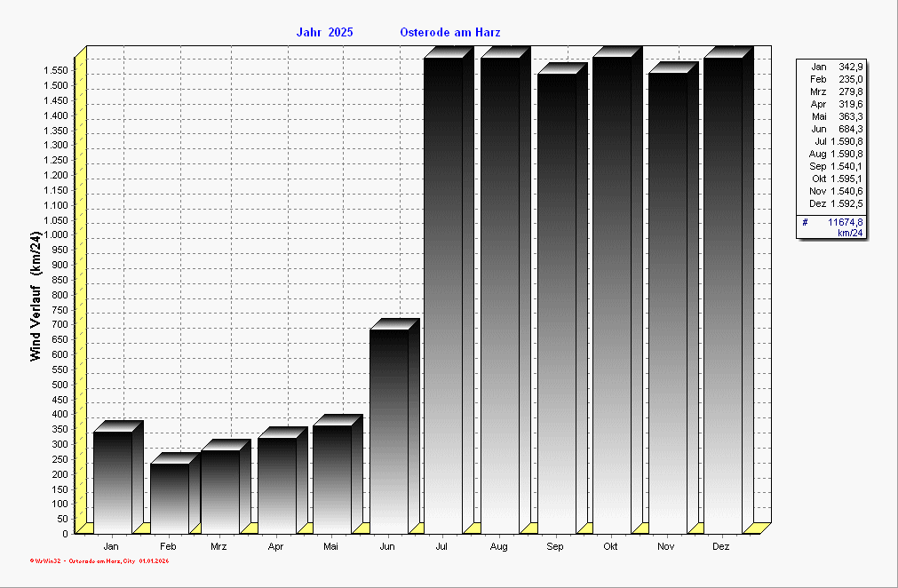The height and width of the screenshot is (588, 898).
Task: Click the 'Apr' x-axis month label
Action: (276, 547)
